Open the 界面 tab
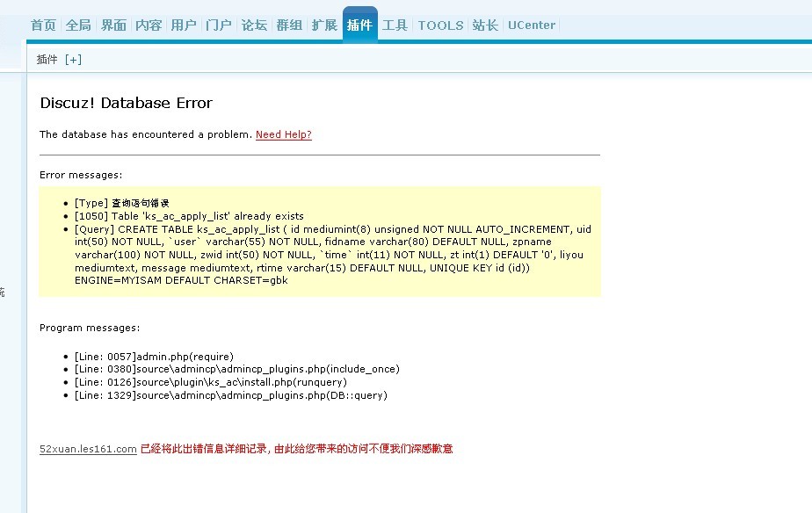This screenshot has width=812, height=513. [113, 25]
